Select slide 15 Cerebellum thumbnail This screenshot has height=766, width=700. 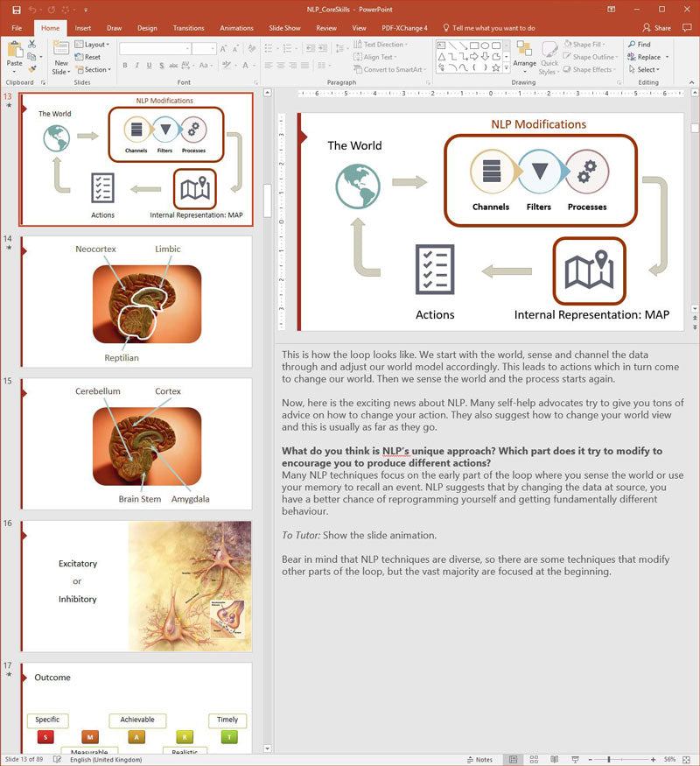136,444
